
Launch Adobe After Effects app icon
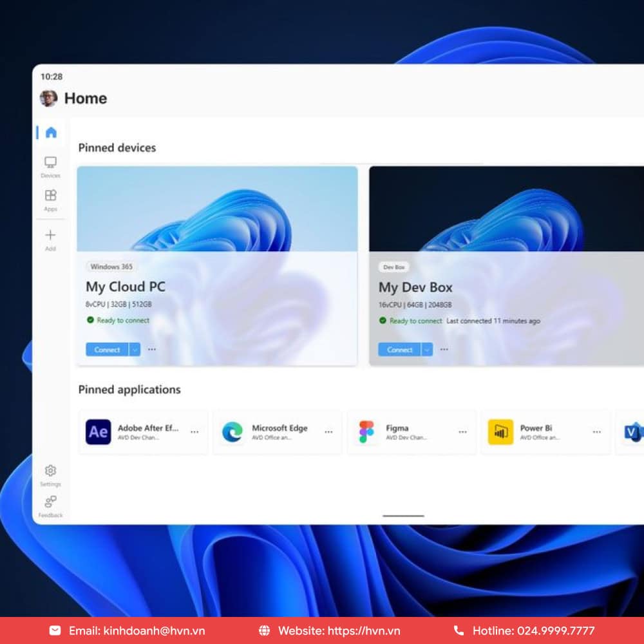[98, 431]
